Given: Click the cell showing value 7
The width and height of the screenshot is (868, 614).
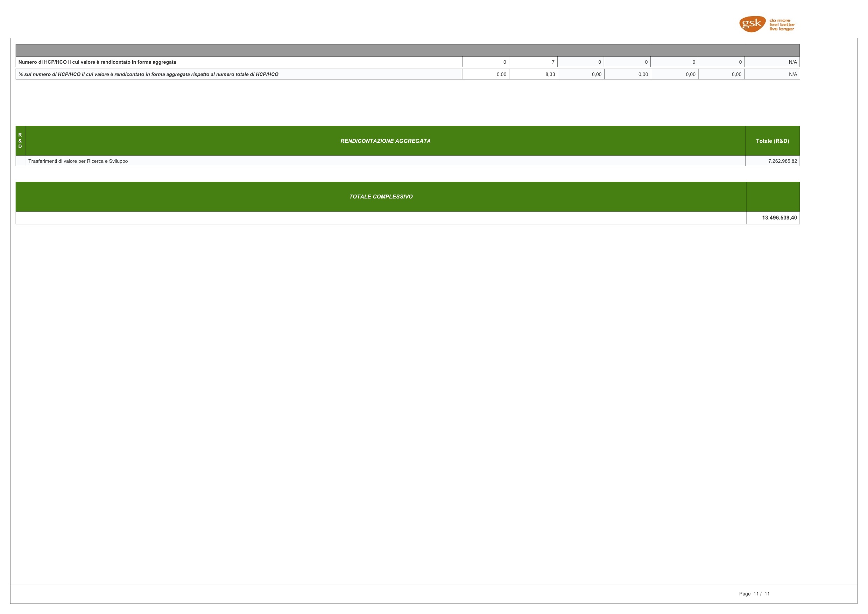Looking at the screenshot, I should point(552,62).
